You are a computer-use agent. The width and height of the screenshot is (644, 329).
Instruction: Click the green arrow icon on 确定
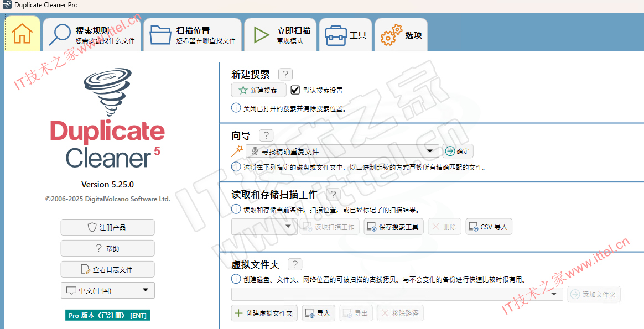(450, 152)
